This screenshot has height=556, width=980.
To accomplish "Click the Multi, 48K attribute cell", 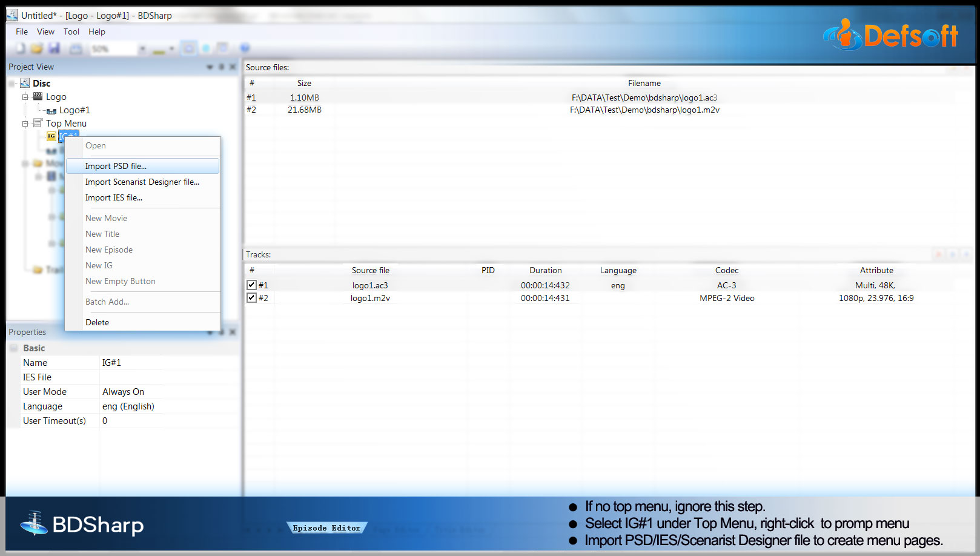I will click(875, 285).
